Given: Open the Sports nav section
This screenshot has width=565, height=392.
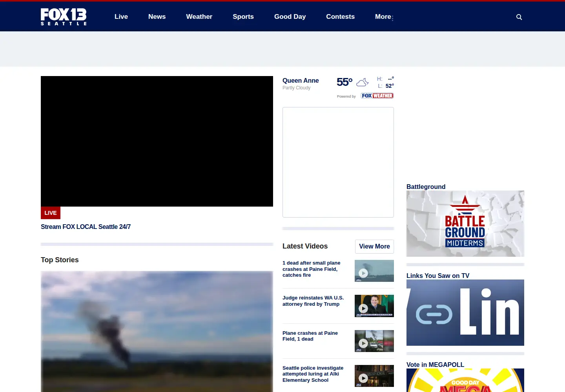Looking at the screenshot, I should (243, 16).
